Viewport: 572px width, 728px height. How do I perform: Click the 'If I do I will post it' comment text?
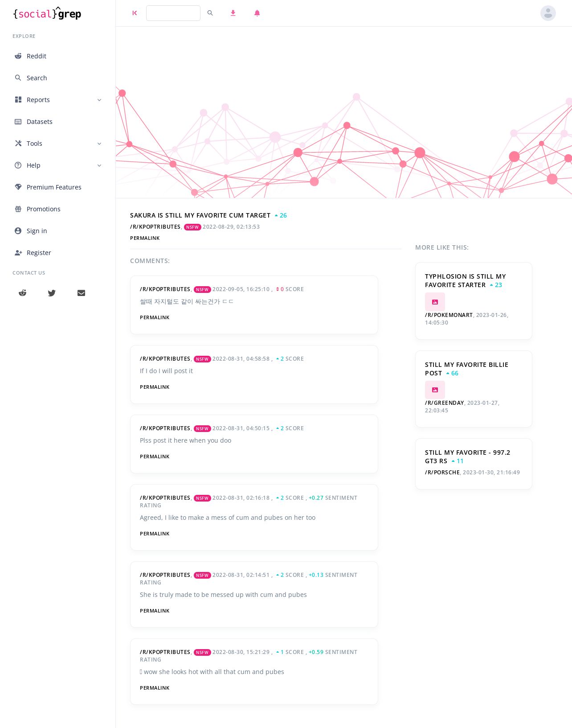(x=166, y=371)
